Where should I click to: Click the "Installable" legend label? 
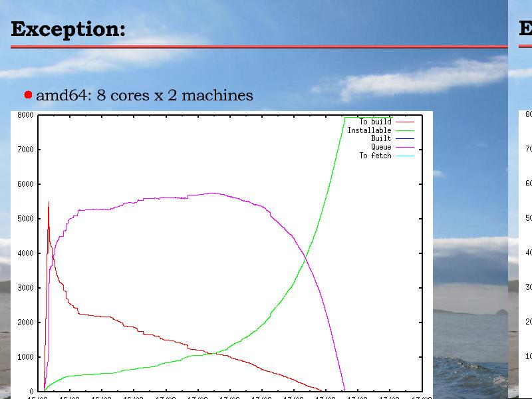369,130
